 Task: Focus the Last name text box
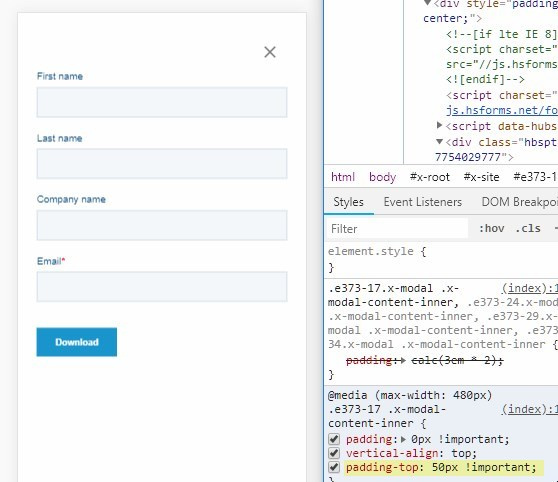[x=162, y=164]
